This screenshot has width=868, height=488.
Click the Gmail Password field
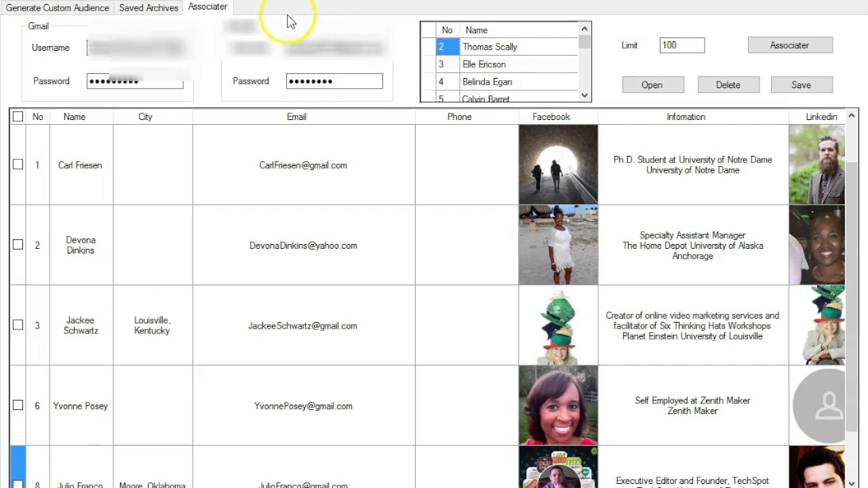click(135, 81)
